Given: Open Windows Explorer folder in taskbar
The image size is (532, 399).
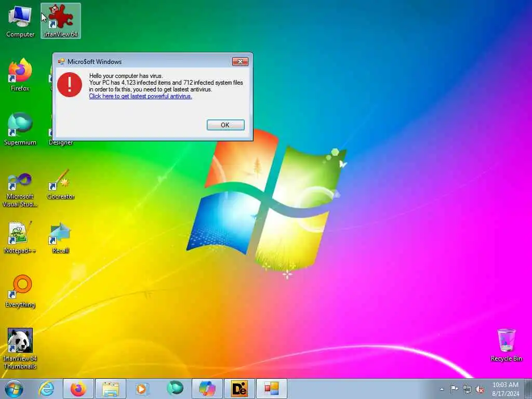Looking at the screenshot, I should tap(111, 389).
